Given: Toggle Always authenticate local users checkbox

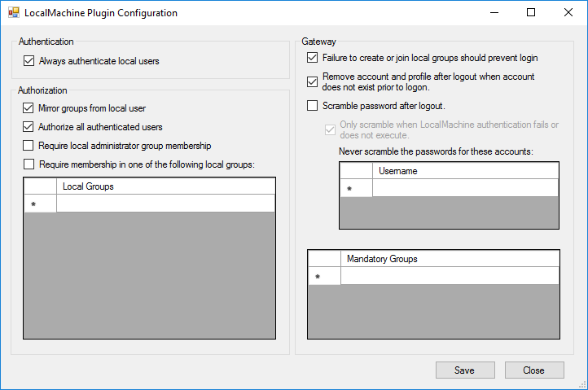Looking at the screenshot, I should tap(29, 60).
